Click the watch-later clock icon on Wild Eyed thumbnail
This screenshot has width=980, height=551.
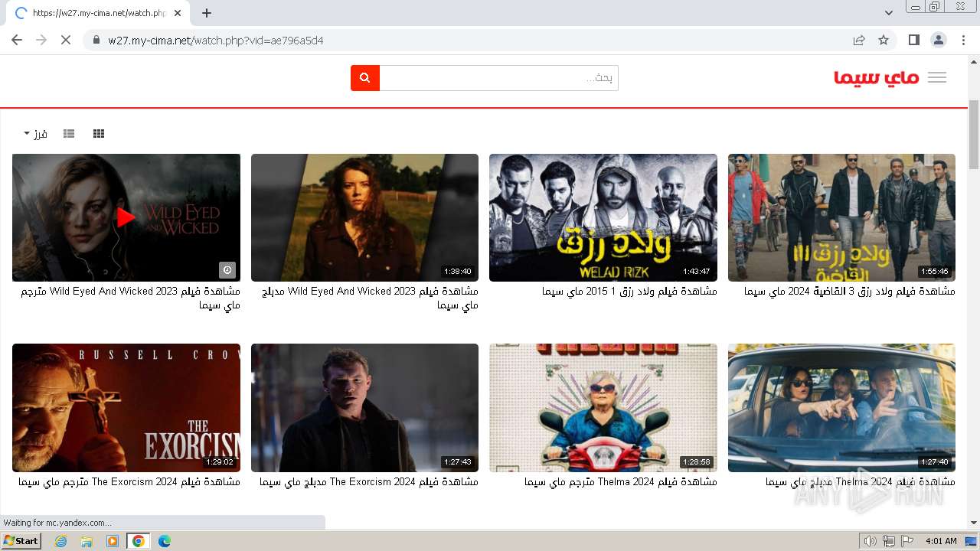pyautogui.click(x=227, y=270)
